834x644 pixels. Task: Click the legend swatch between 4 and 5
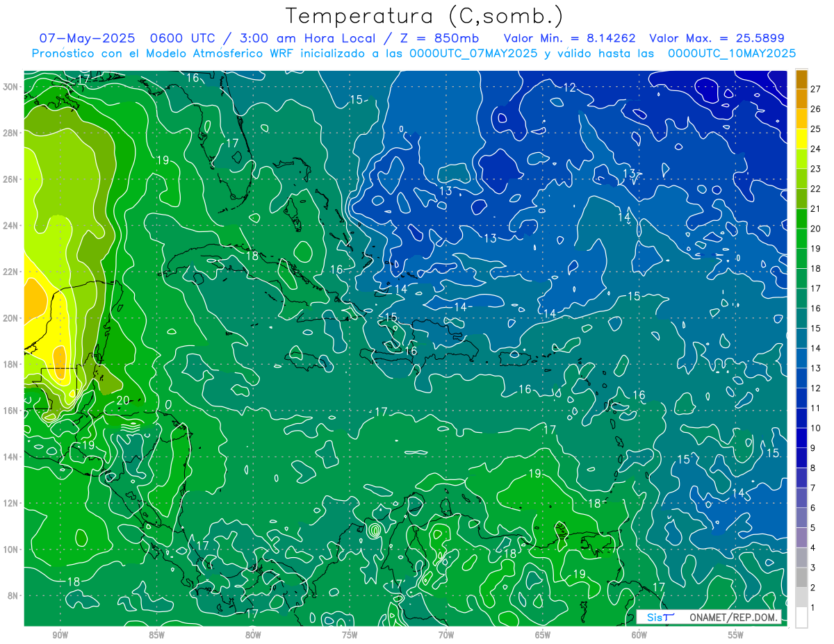point(801,538)
